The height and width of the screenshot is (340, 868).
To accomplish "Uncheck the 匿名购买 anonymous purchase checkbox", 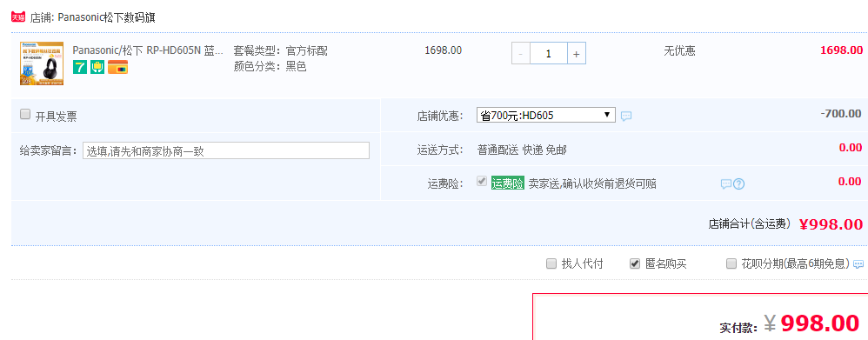I will coord(635,263).
